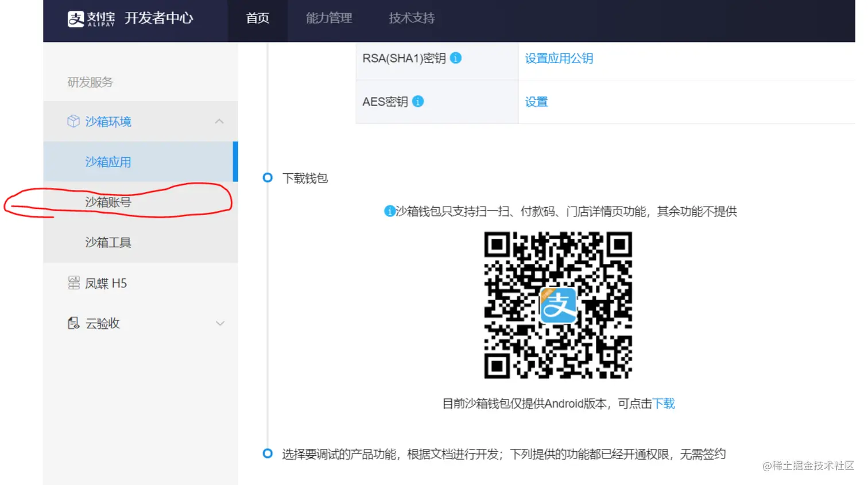
Task: Click the 沙箱环境 cube icon
Action: point(73,121)
